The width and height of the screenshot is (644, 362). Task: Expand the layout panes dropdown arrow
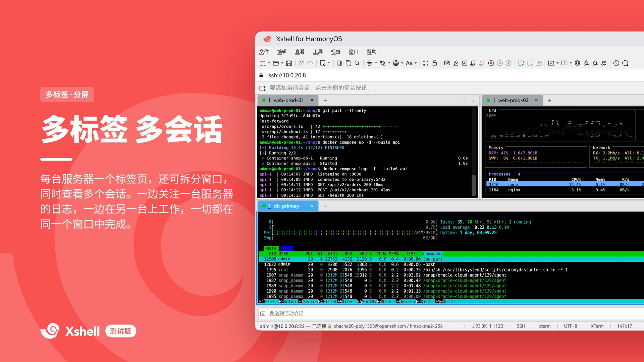click(571, 63)
